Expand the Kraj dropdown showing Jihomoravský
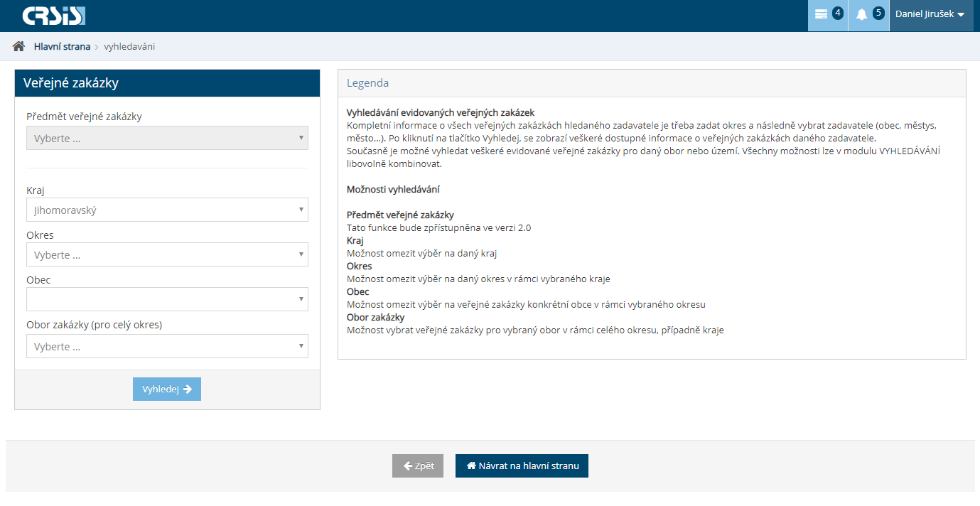Screen dimensions: 980x506 pos(167,210)
